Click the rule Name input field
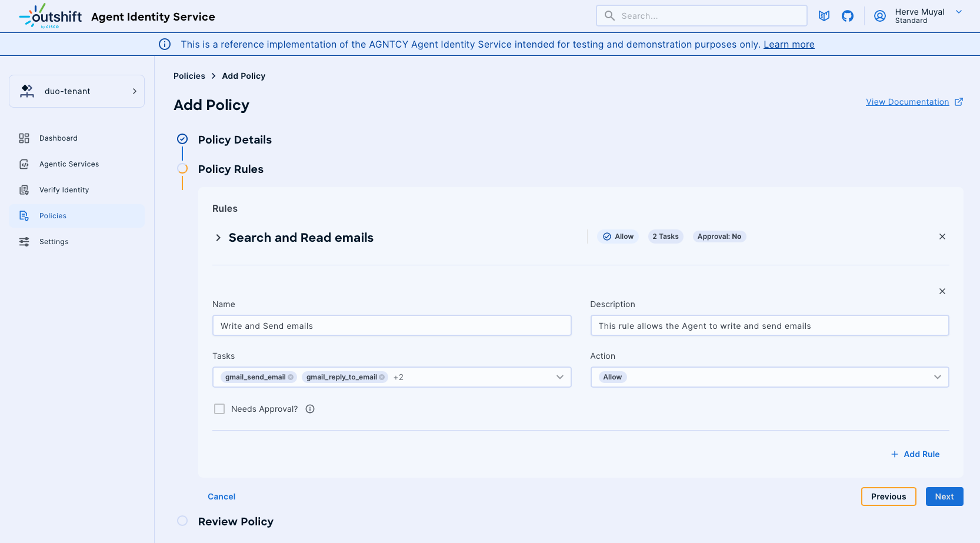The image size is (980, 543). (x=391, y=326)
